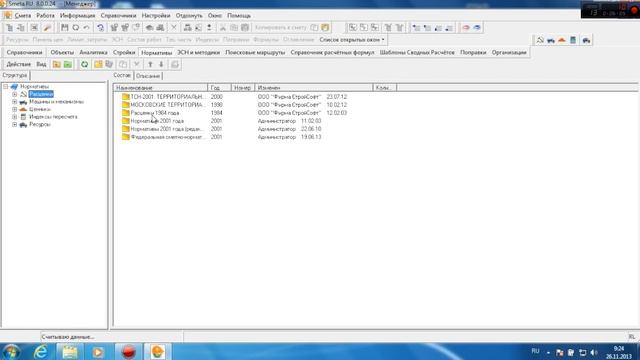640x360 pixels.
Task: Open the Действия dropdown menu
Action: click(19, 64)
